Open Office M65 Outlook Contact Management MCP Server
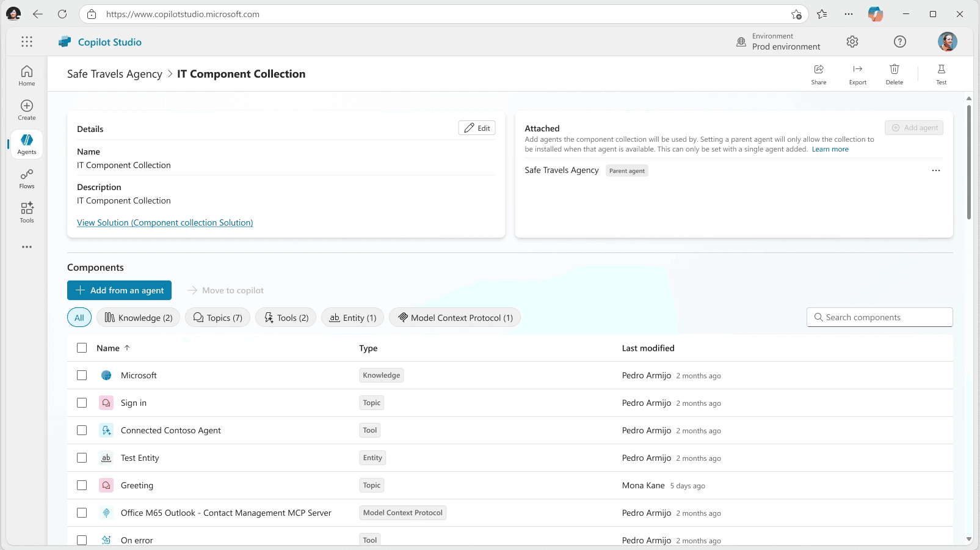980x550 pixels. coord(226,513)
